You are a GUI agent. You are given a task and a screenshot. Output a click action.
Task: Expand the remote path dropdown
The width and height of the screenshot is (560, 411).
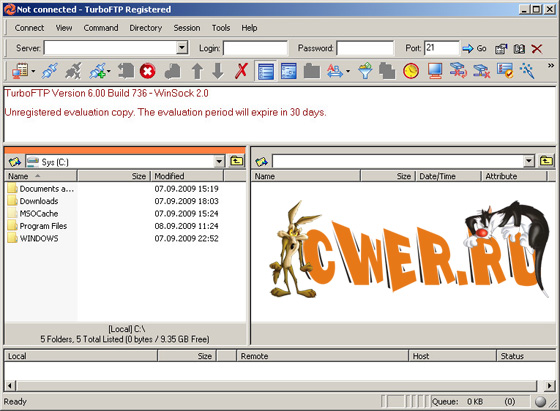click(x=529, y=161)
